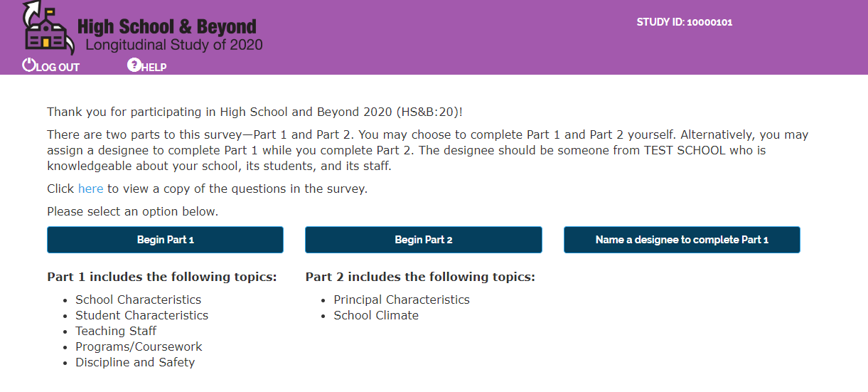Click the Longitudinal Study of 2020 subtitle
Viewport: 868px width, 392px height.
173,45
